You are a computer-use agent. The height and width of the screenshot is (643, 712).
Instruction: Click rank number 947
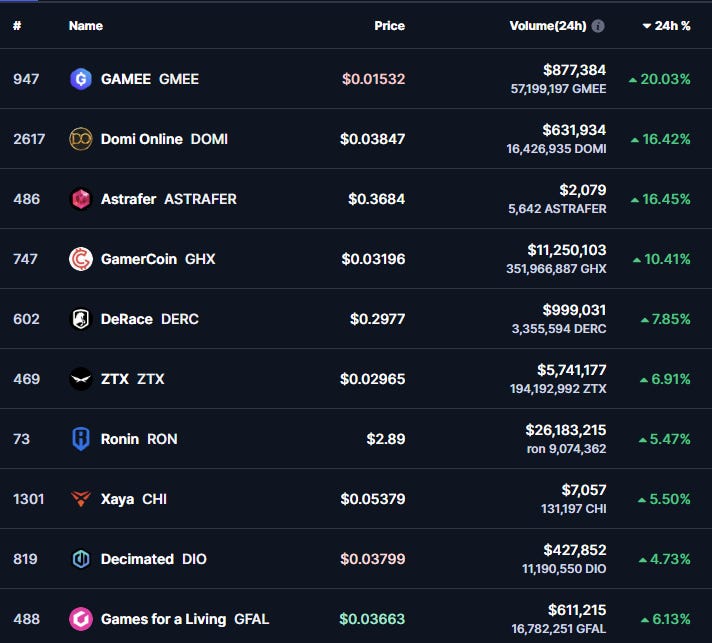tap(26, 79)
